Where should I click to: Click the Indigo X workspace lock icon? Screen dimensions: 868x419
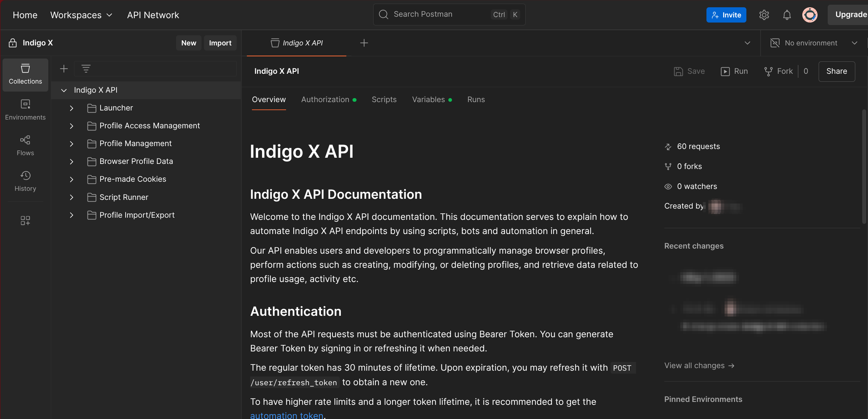pyautogui.click(x=13, y=43)
